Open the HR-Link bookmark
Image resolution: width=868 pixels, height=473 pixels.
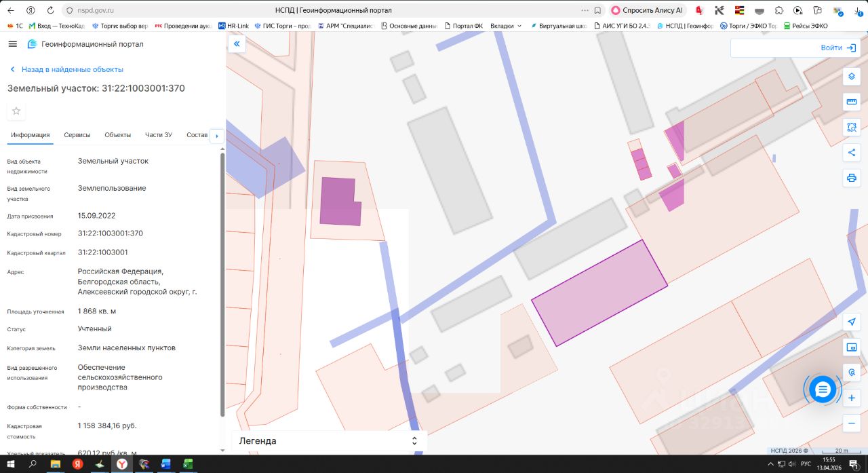[234, 26]
